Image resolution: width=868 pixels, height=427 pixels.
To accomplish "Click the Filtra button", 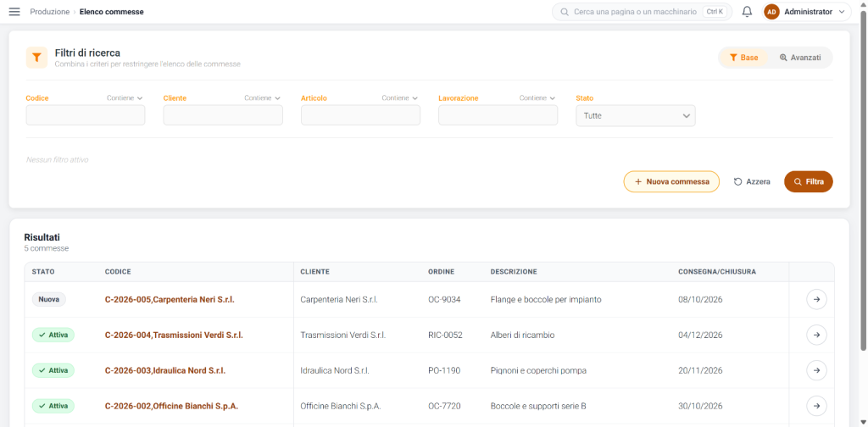I will (808, 181).
